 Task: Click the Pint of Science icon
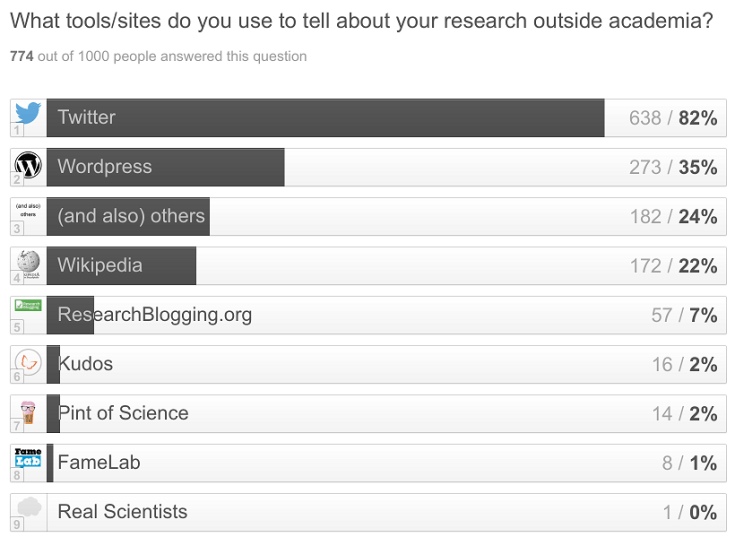(29, 411)
